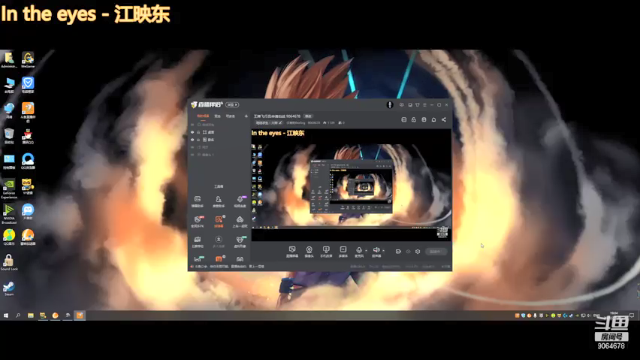Viewport: 640px width, 360px height.
Task: Click the speaker icon in bottom toolbar
Action: [376, 251]
